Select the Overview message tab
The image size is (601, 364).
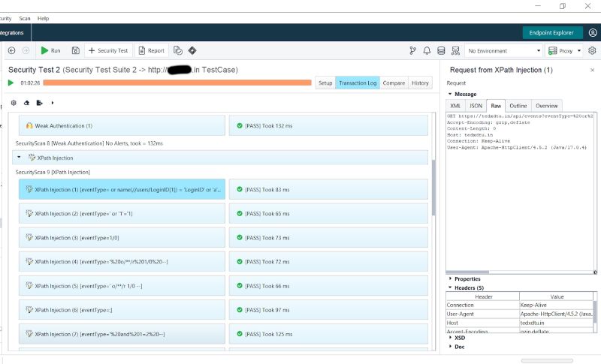coord(547,106)
